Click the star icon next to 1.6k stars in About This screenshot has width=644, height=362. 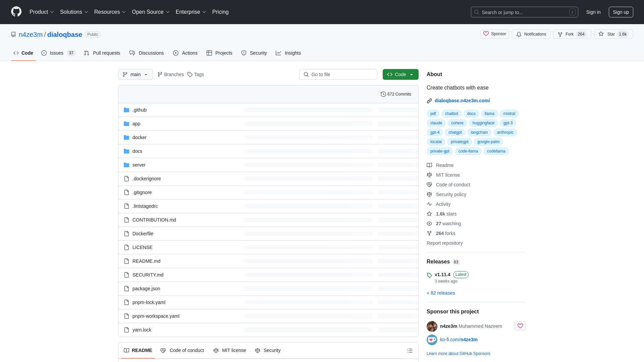point(429,214)
